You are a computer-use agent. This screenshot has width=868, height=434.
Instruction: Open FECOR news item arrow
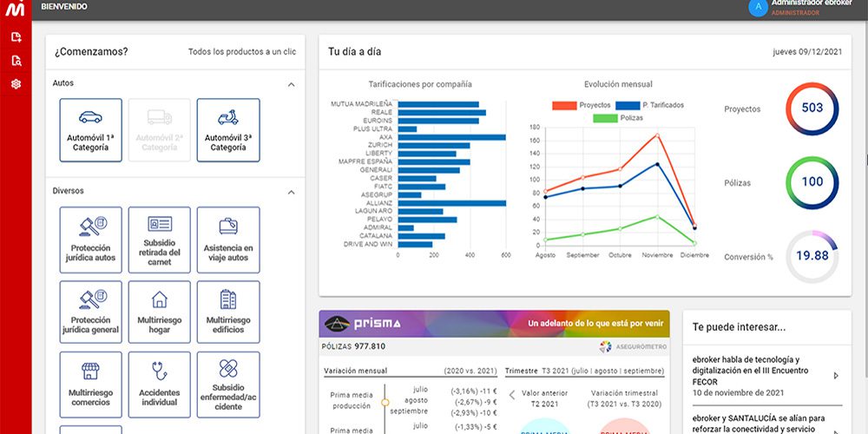tap(836, 375)
